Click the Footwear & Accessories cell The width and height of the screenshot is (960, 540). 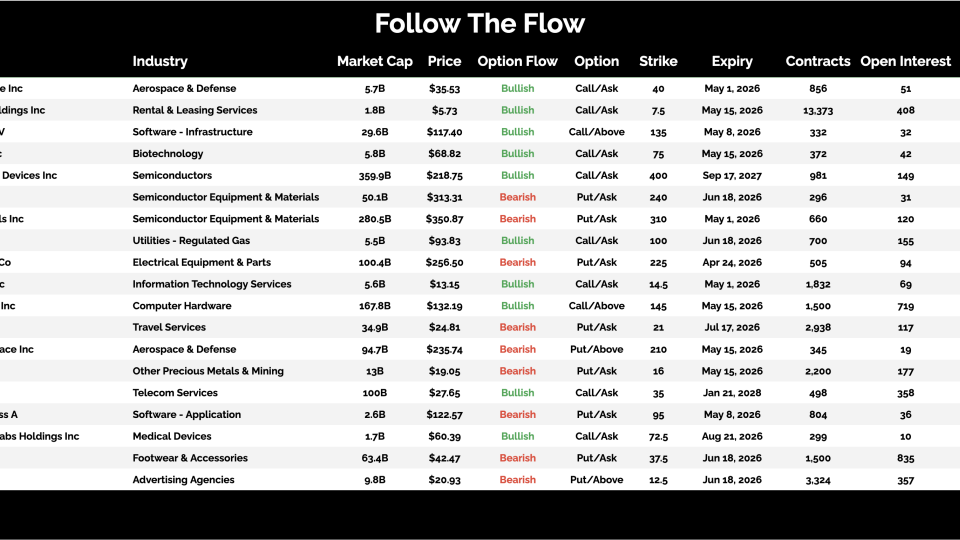tap(190, 458)
